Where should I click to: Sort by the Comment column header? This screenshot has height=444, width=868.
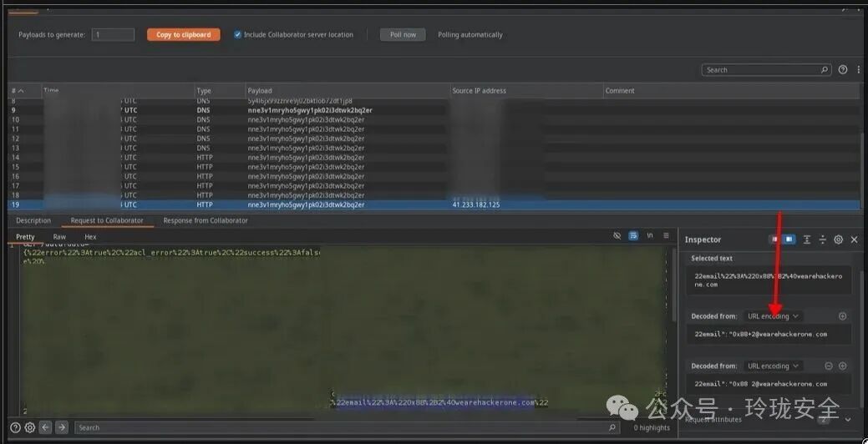click(732, 91)
